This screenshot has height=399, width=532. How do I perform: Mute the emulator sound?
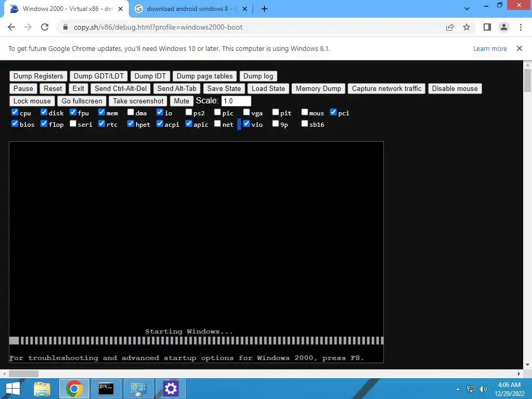tap(181, 101)
